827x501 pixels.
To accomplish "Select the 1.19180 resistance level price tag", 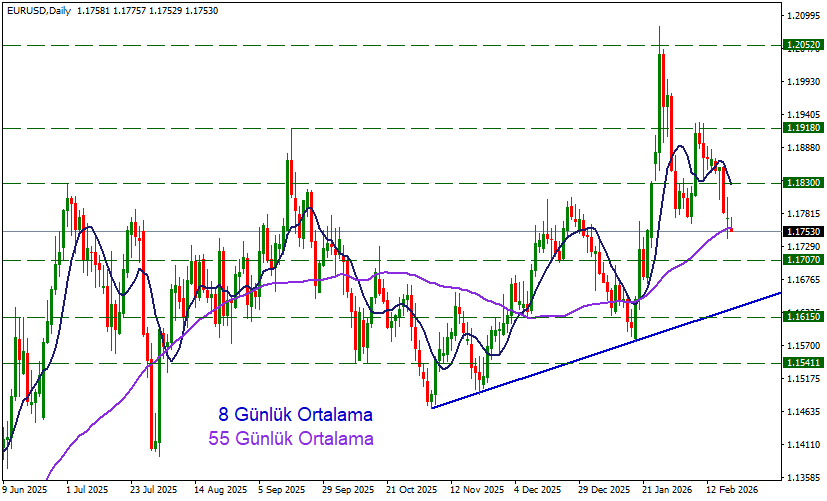I will click(x=804, y=128).
